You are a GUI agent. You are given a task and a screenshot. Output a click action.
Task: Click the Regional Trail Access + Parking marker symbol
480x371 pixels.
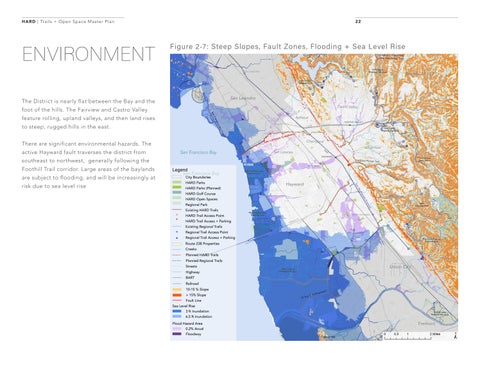coord(177,238)
